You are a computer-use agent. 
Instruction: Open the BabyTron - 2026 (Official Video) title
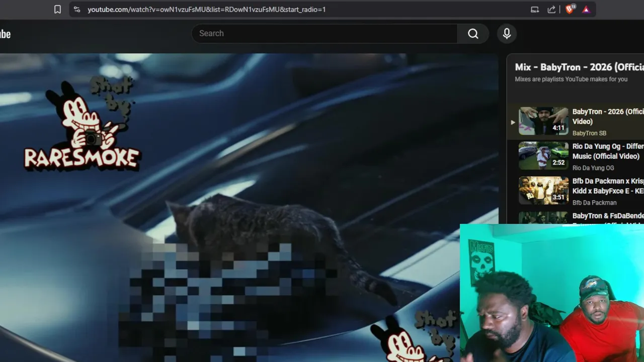click(x=608, y=116)
